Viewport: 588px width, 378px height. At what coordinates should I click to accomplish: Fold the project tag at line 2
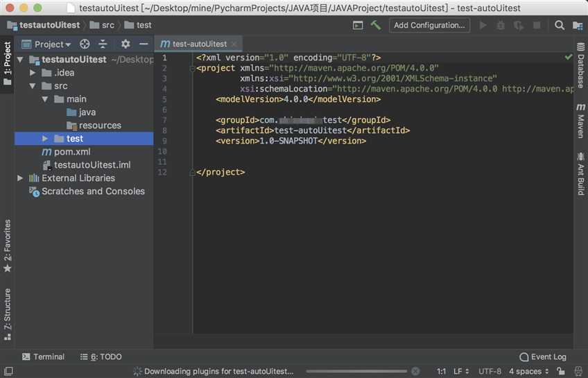pyautogui.click(x=192, y=69)
